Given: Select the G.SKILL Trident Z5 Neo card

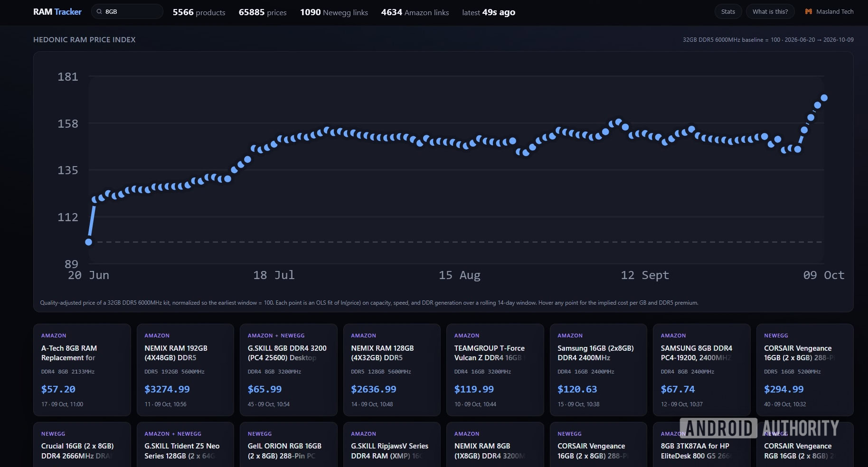Looking at the screenshot, I should [x=185, y=445].
